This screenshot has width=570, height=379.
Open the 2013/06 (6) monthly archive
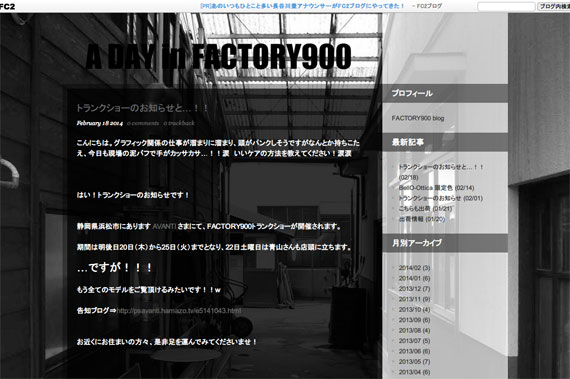(x=414, y=351)
